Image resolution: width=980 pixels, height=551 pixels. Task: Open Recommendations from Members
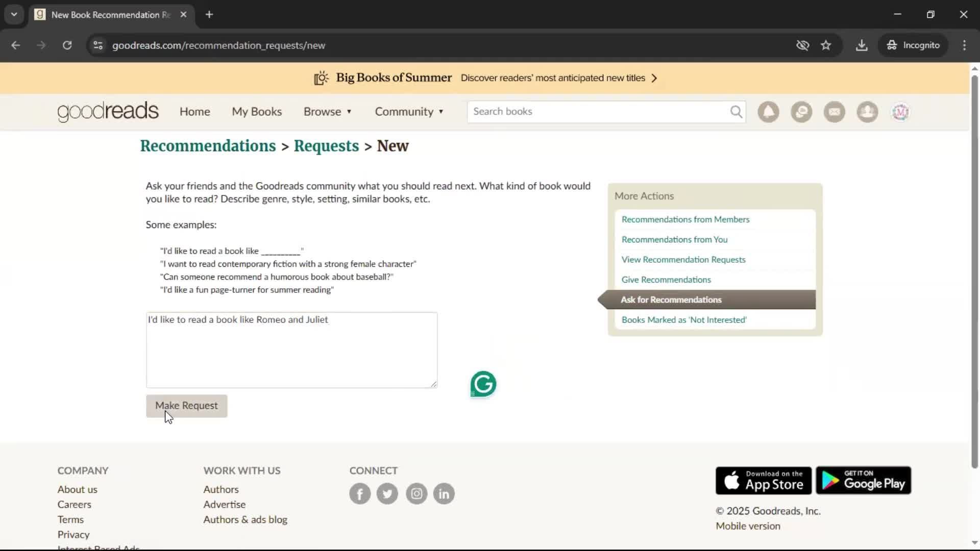(685, 219)
